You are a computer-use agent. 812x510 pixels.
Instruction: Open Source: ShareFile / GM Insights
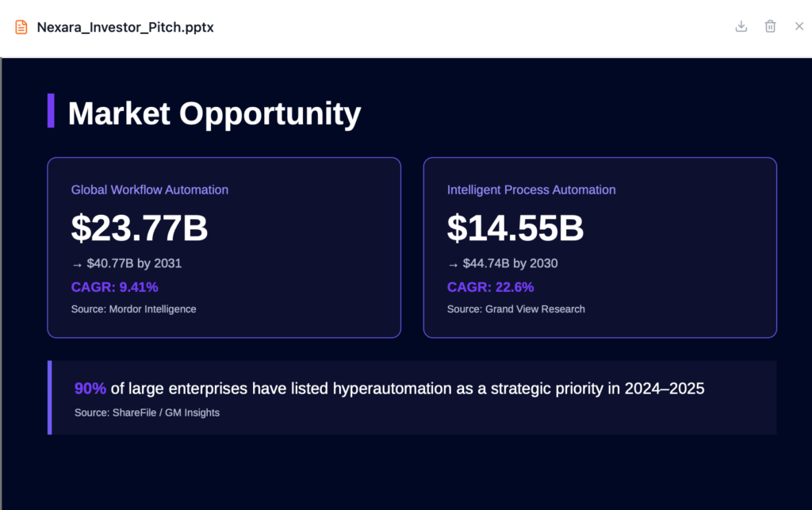(x=147, y=412)
